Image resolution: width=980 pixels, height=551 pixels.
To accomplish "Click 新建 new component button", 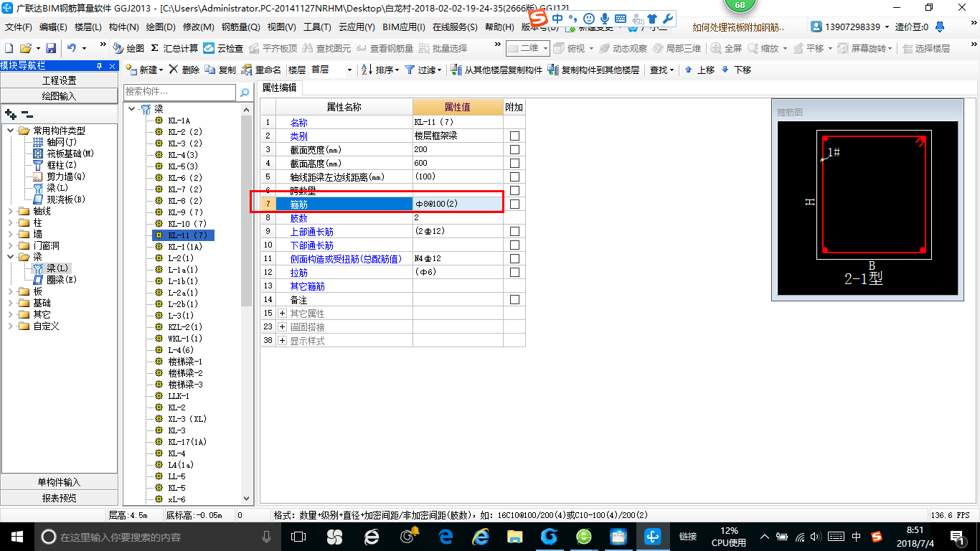I will (143, 70).
